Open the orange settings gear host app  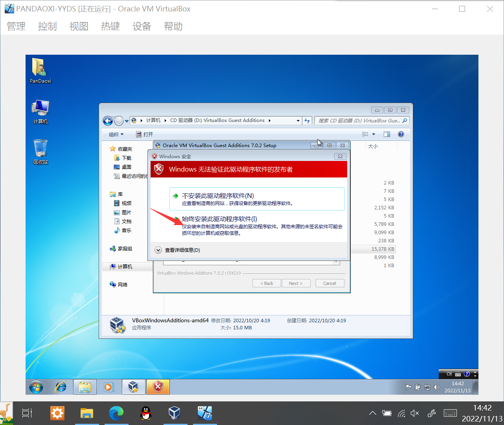click(x=57, y=413)
